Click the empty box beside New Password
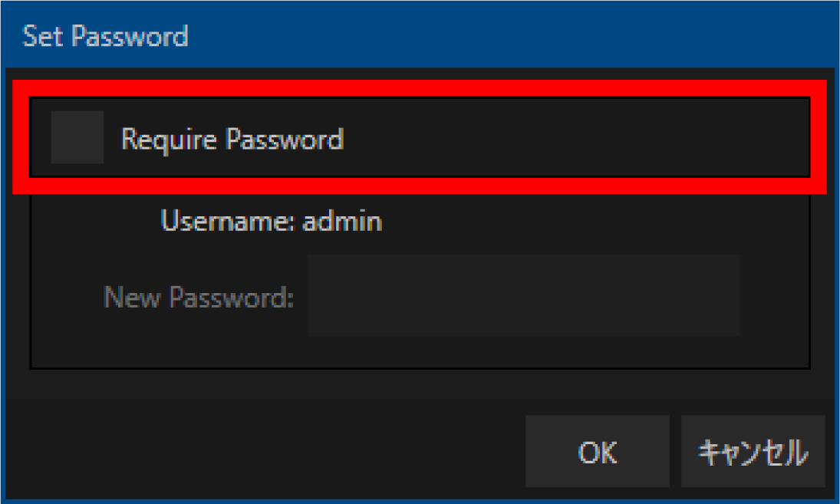Viewport: 840px width, 504px height. coord(523,296)
